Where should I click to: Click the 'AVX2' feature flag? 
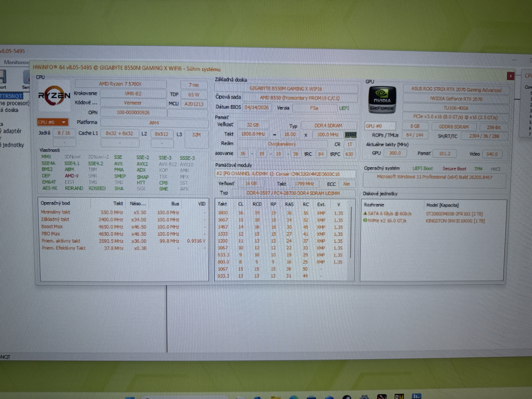click(x=142, y=164)
